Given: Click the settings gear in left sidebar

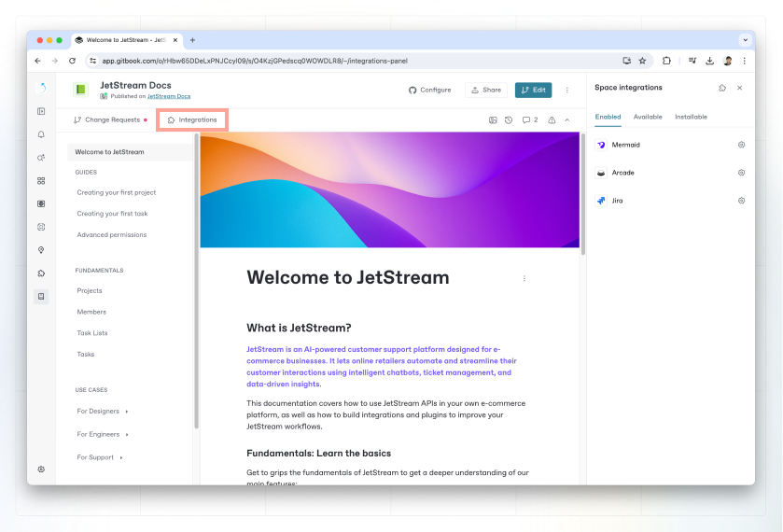Looking at the screenshot, I should [x=41, y=469].
